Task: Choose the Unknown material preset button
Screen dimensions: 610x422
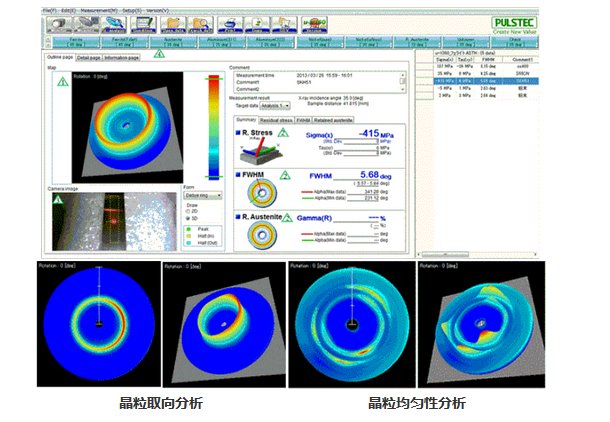Action: [x=466, y=42]
